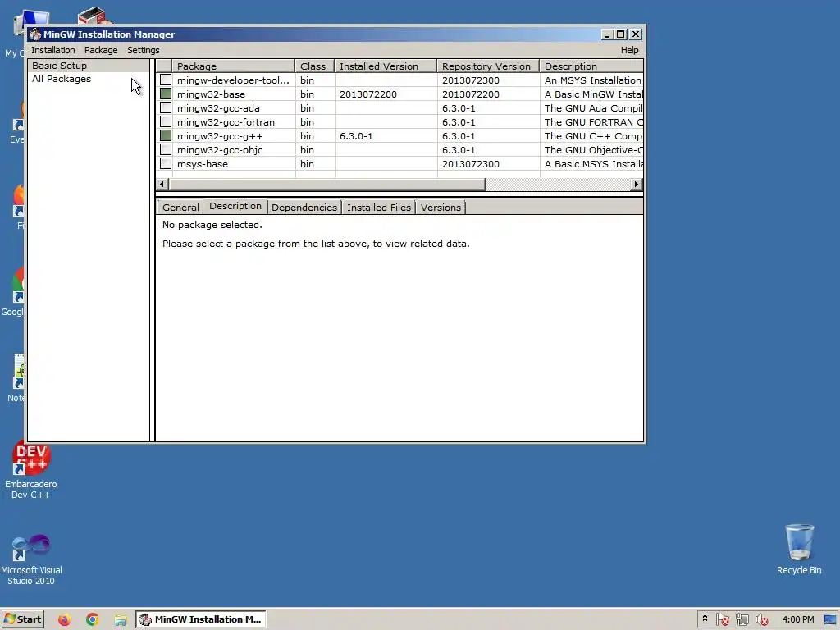
Task: Click installed version 2013072200 of mingw32-base
Action: click(368, 94)
